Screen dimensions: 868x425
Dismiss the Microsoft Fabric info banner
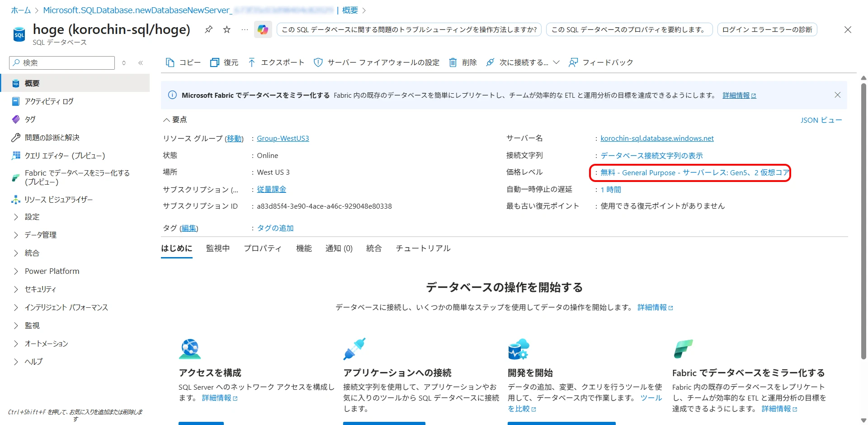pyautogui.click(x=837, y=95)
